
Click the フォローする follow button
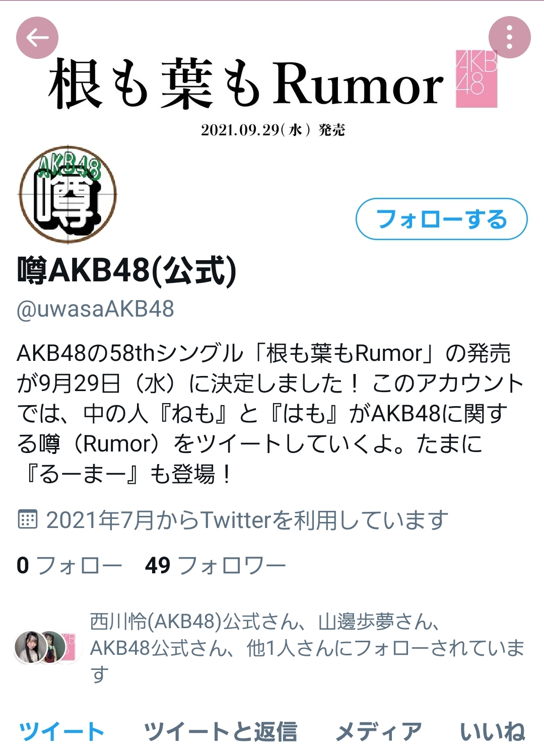click(x=442, y=219)
